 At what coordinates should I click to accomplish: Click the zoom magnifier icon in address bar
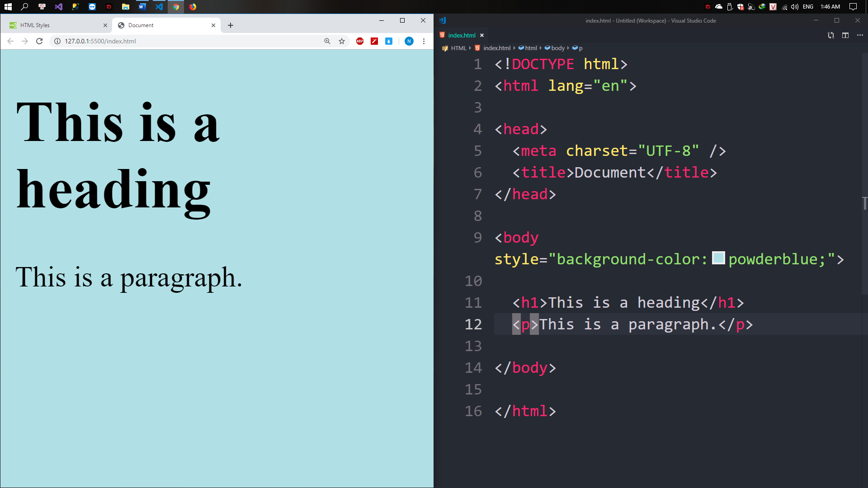coord(327,41)
